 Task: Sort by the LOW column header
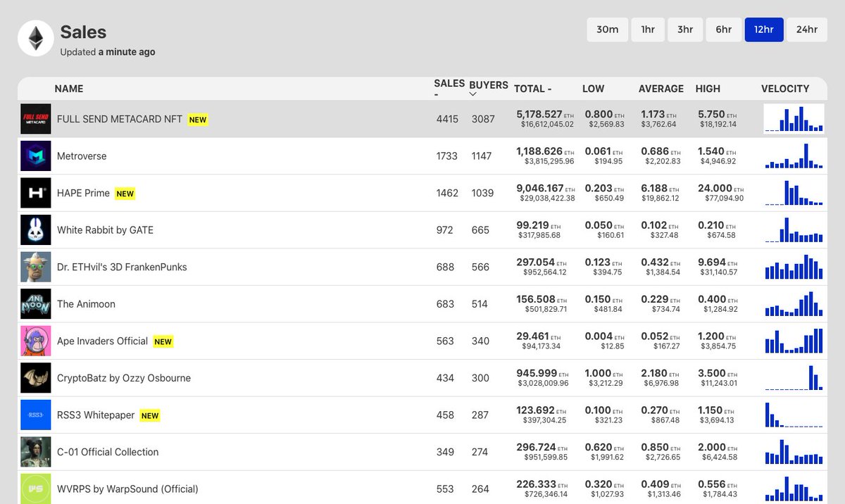(x=594, y=89)
